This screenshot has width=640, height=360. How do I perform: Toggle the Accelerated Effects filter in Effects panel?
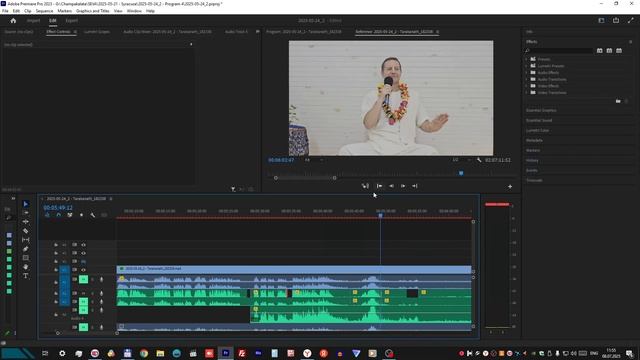(600, 51)
